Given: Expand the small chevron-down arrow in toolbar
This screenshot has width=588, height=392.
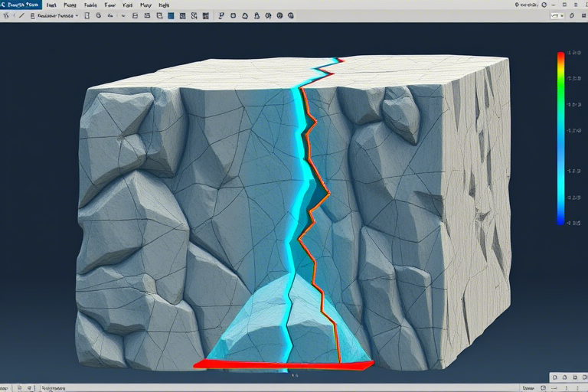Looking at the screenshot, I should coord(123,16).
